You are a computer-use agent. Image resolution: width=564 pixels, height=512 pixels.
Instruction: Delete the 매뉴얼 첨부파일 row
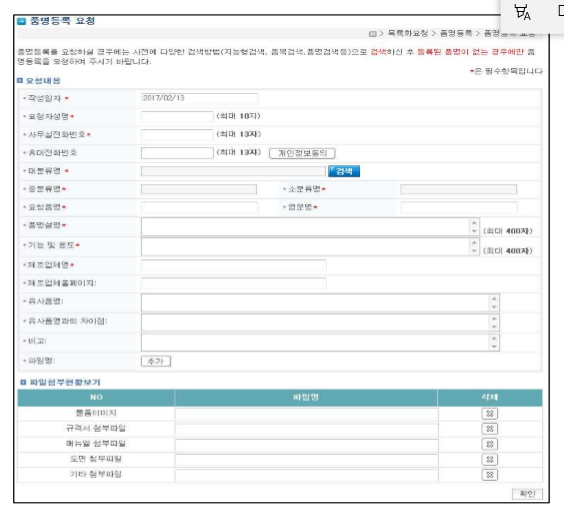click(x=490, y=444)
